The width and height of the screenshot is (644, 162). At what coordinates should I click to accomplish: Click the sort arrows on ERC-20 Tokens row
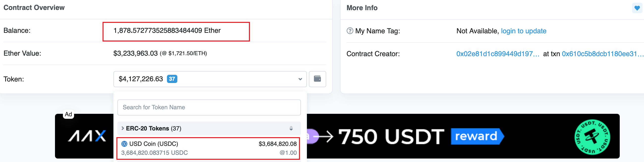[x=291, y=128]
